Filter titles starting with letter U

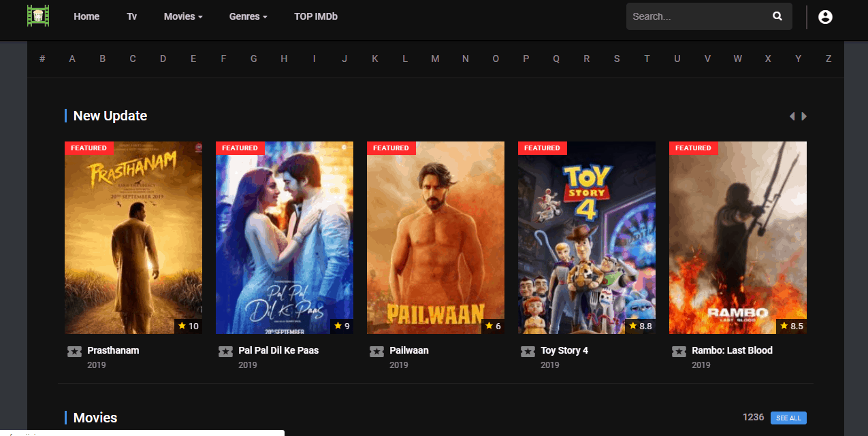coord(677,58)
